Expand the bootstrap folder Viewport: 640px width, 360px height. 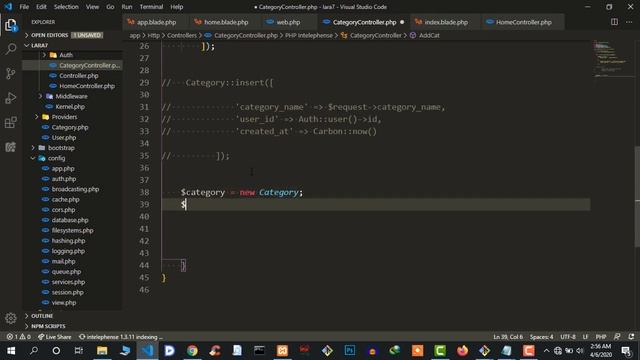(61, 148)
